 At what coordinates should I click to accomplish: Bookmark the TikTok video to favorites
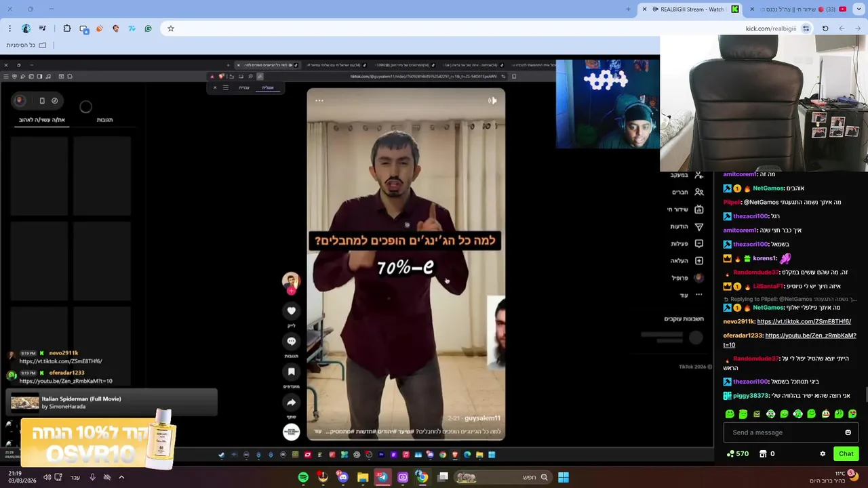pyautogui.click(x=291, y=371)
